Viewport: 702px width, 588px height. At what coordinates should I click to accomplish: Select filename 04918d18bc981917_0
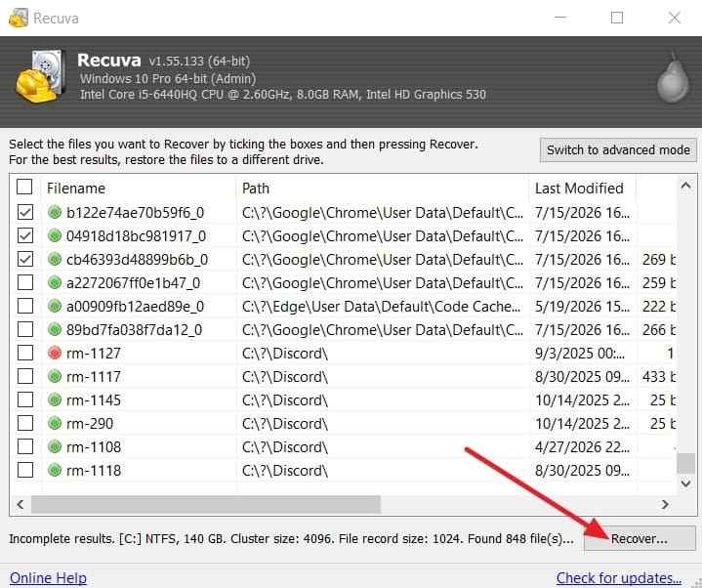(136, 236)
